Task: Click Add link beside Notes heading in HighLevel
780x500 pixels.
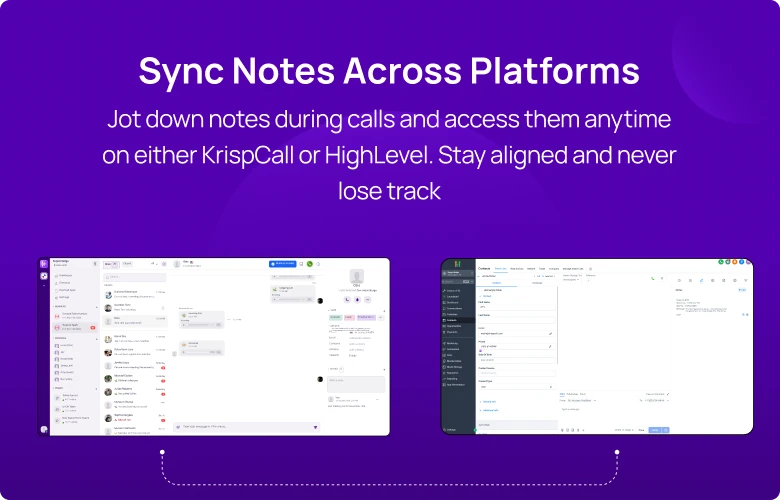Action: click(742, 290)
